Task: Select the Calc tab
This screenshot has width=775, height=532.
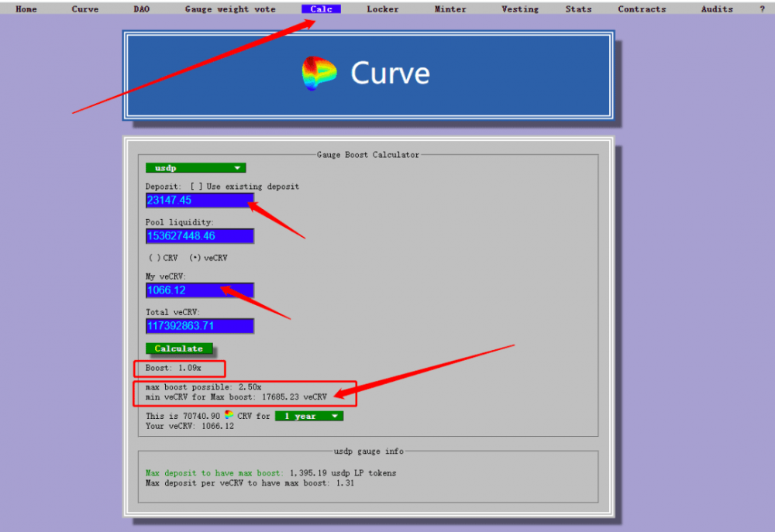Action: click(322, 9)
